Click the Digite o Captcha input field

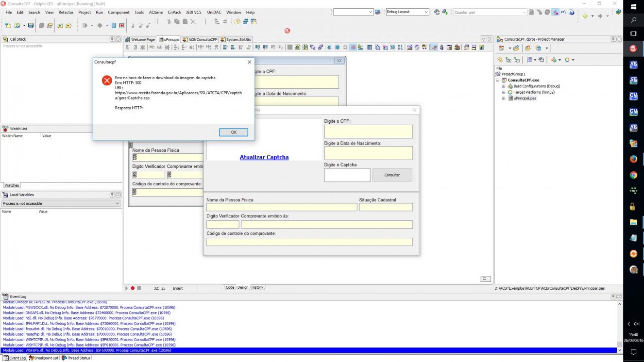coord(347,175)
